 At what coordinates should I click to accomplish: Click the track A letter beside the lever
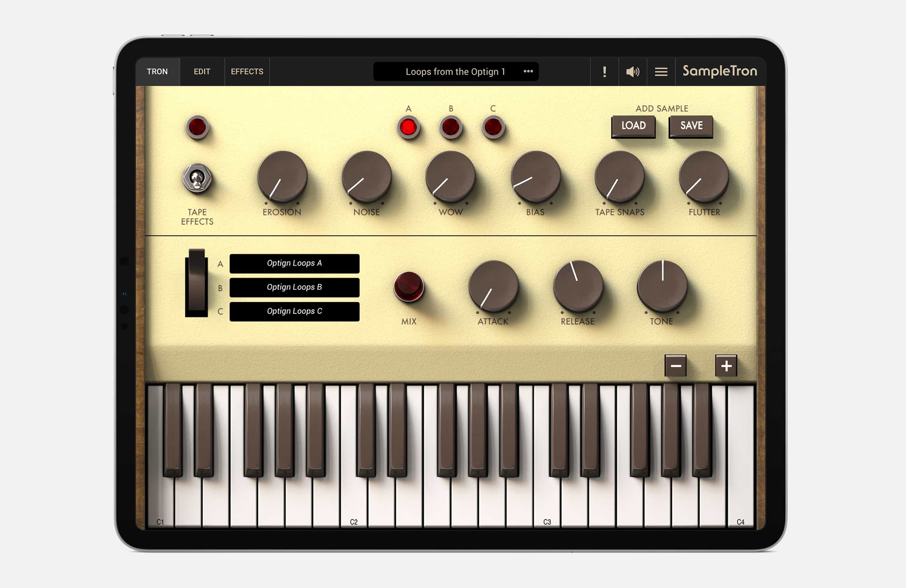[x=220, y=264]
